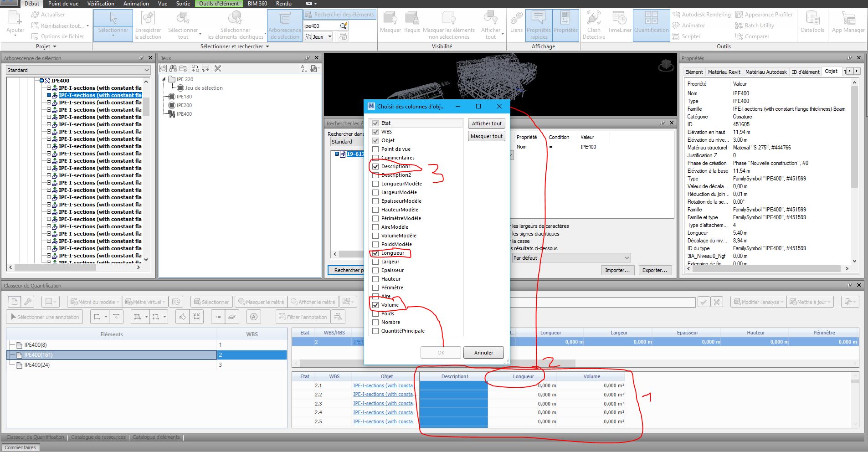Expand the IPE 220 folder in Jeux
Image resolution: width=868 pixels, height=452 pixels.
164,79
